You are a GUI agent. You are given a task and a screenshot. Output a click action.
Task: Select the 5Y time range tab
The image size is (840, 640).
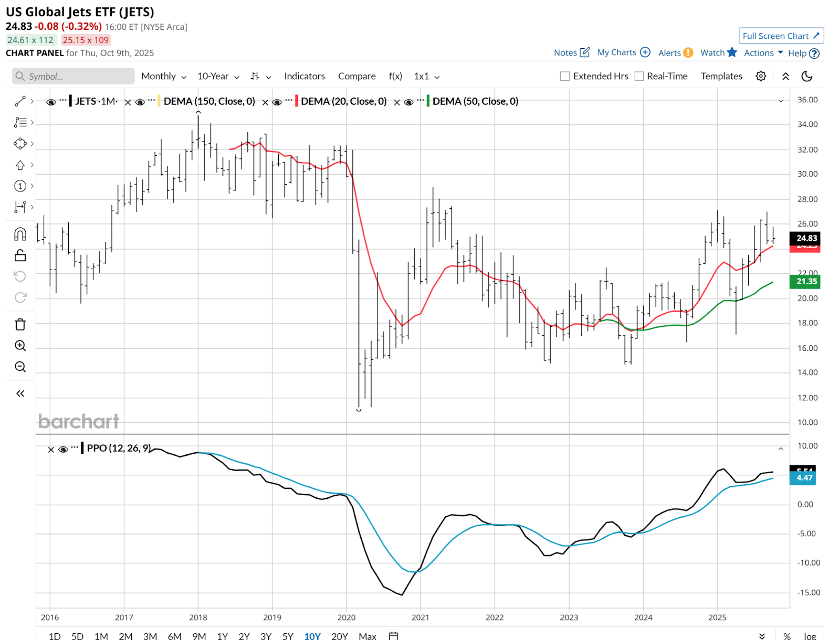tap(287, 636)
